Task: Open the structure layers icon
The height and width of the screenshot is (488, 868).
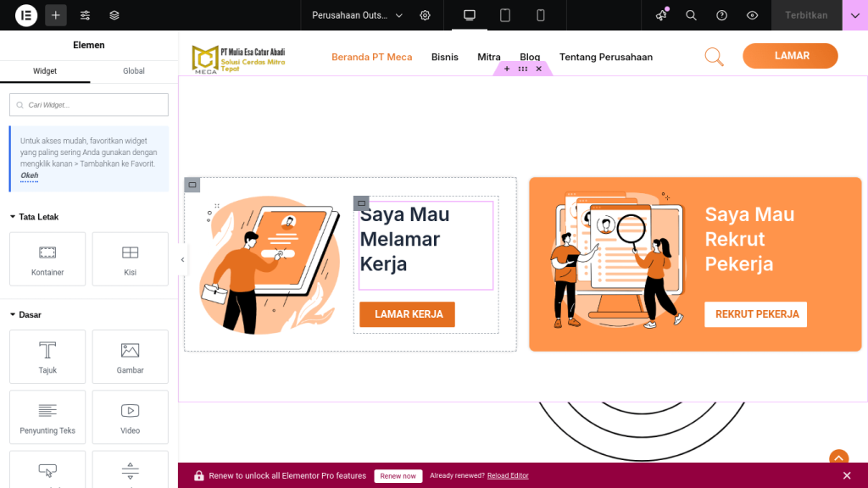Action: tap(114, 15)
